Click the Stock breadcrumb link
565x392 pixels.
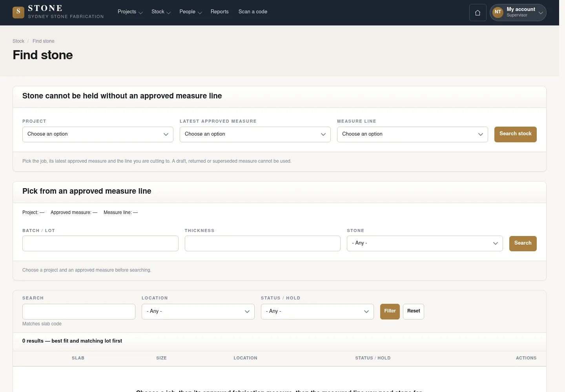[x=18, y=41]
